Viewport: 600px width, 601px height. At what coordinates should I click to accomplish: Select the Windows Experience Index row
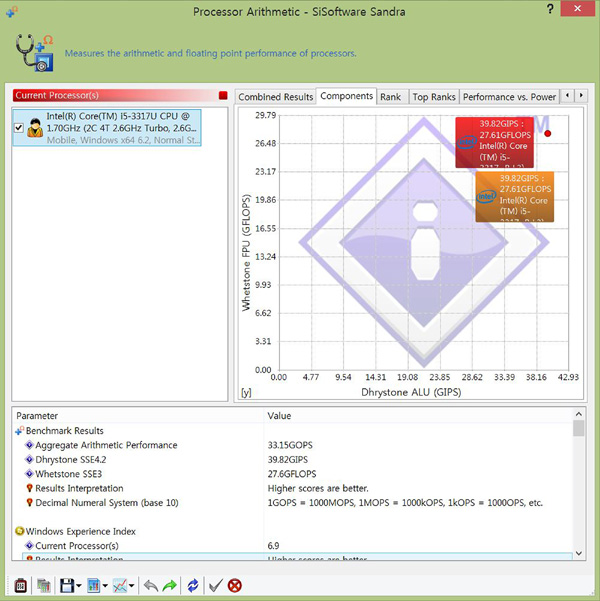click(x=293, y=531)
